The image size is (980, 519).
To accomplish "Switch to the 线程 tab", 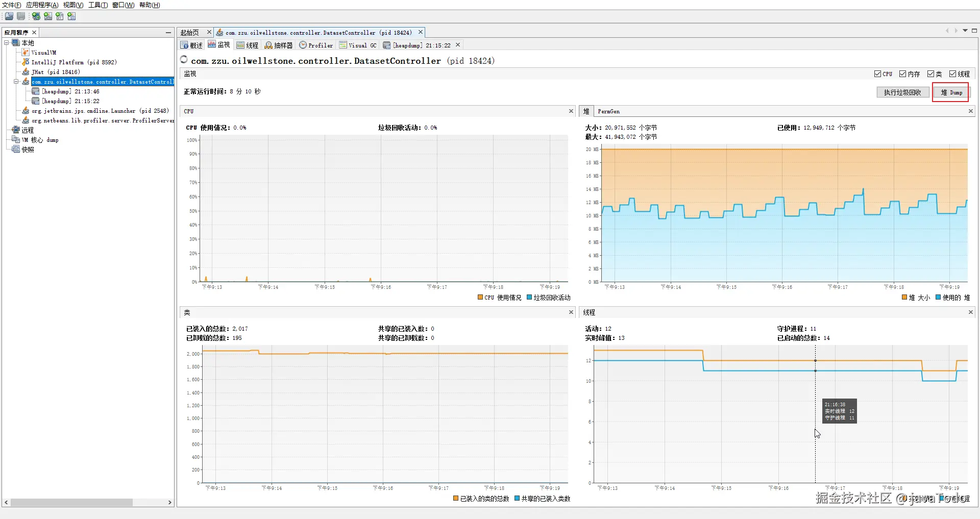I will click(248, 45).
